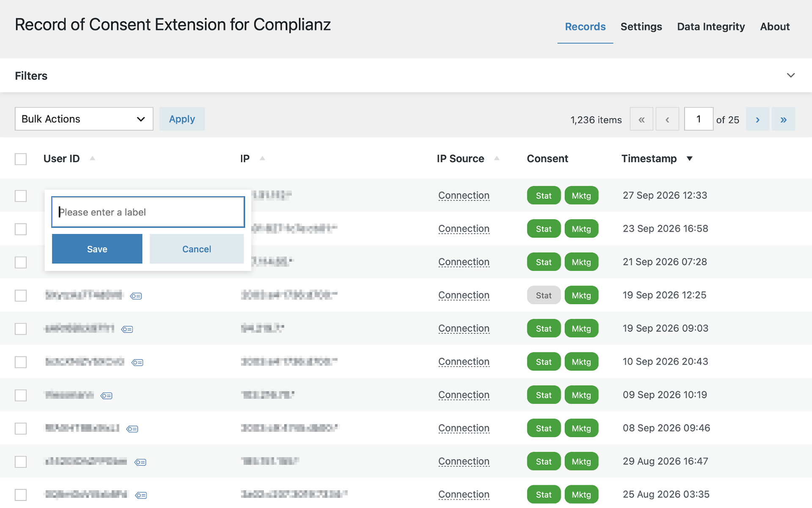The height and width of the screenshot is (508, 812).
Task: Click label tag icon in 09 Sep 10:19 row
Action: click(x=107, y=396)
